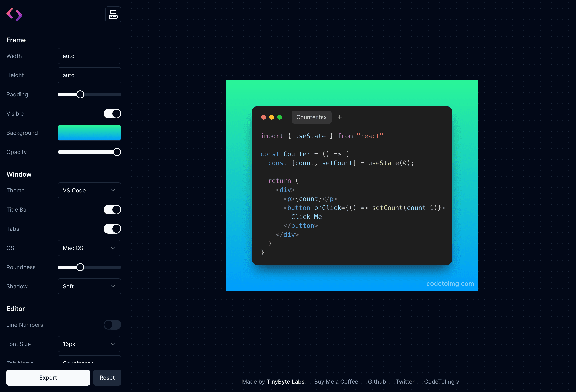Click the green maximize dot in code window
Image resolution: width=576 pixels, height=392 pixels.
click(x=280, y=117)
